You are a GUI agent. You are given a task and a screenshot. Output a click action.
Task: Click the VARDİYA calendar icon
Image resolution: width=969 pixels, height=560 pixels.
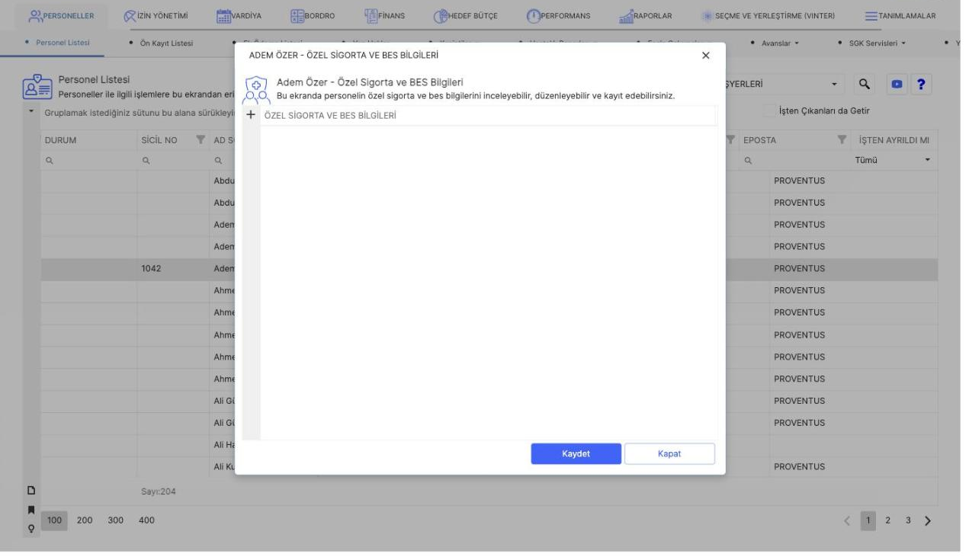(224, 16)
